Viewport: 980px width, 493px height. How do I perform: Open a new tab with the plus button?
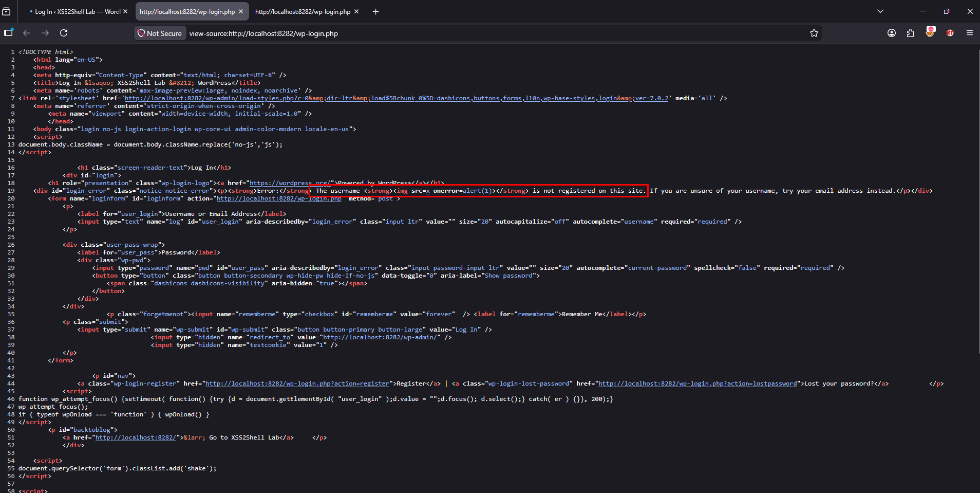pos(376,11)
